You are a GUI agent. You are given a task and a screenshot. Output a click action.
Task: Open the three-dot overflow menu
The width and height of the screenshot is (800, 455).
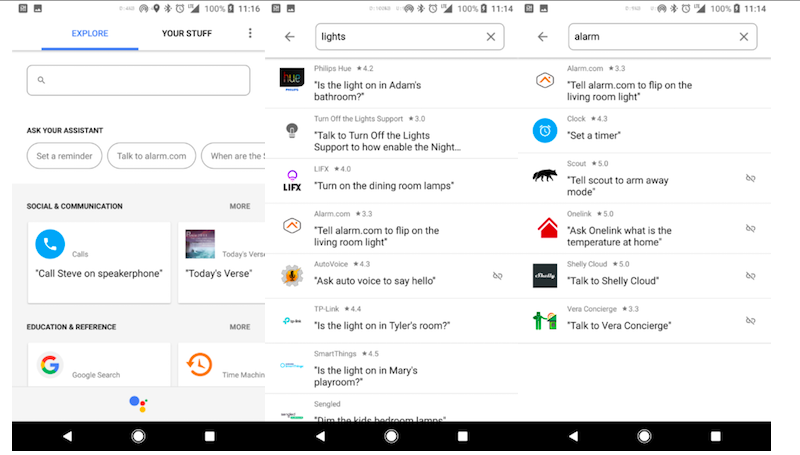[250, 33]
